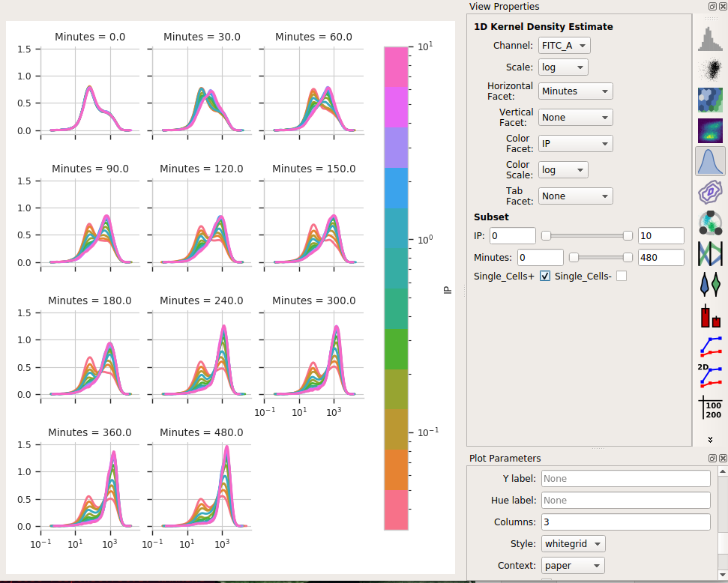Open the Color Facet IP dropdown
Viewport: 728px width, 583px height.
click(x=576, y=143)
